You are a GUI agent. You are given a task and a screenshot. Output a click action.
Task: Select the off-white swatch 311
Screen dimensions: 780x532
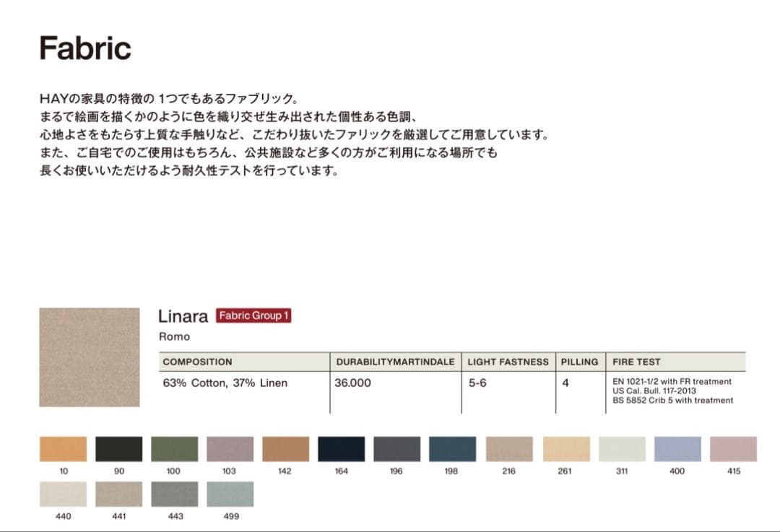622,449
